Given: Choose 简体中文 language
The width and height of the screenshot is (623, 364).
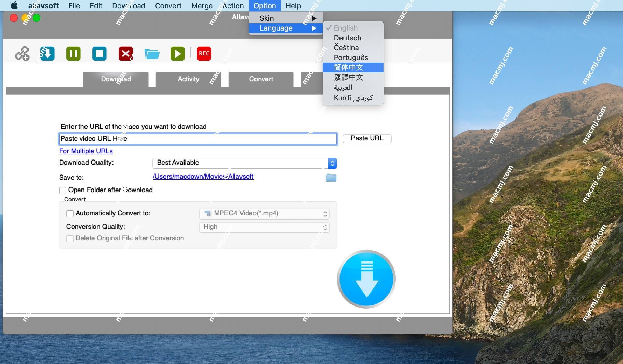Looking at the screenshot, I should (x=353, y=67).
